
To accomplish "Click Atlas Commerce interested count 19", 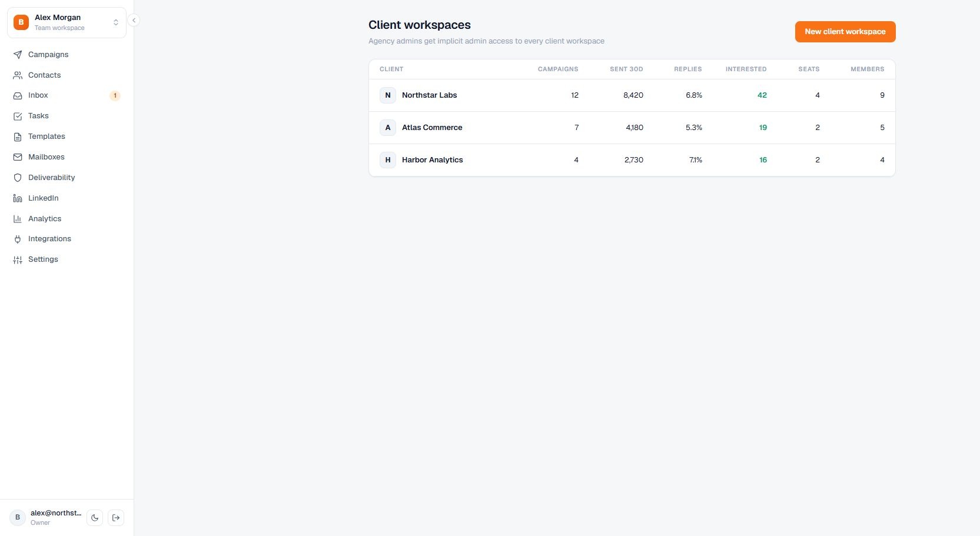I will [763, 128].
